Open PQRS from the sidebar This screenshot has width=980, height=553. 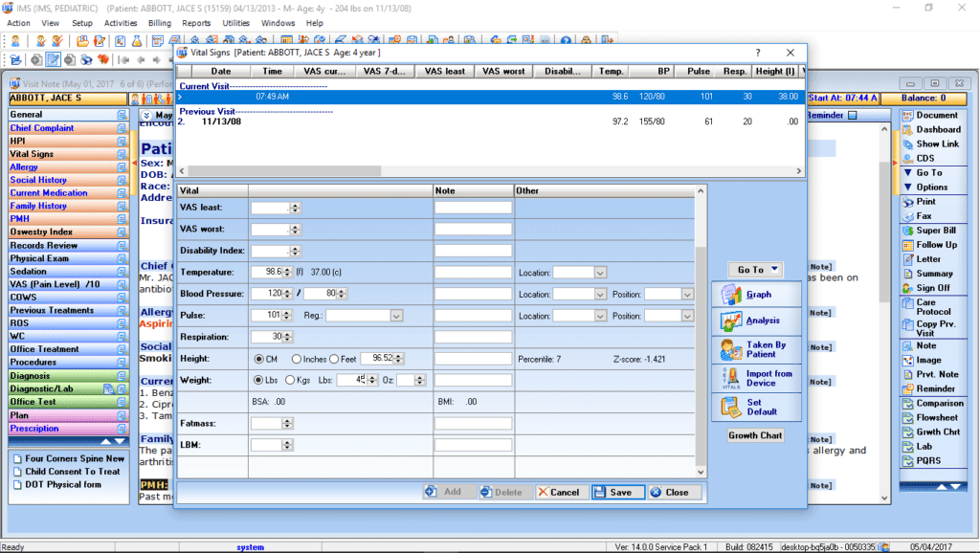(x=932, y=460)
